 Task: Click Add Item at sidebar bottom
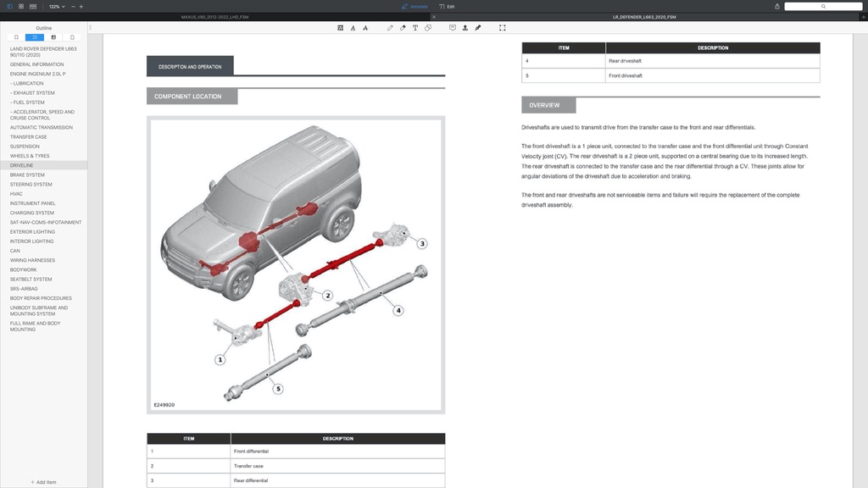pyautogui.click(x=43, y=482)
